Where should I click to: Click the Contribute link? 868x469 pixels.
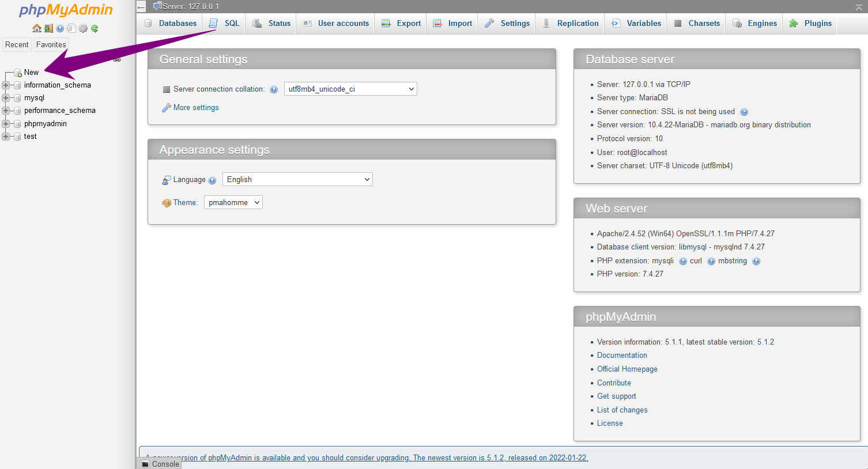[614, 383]
